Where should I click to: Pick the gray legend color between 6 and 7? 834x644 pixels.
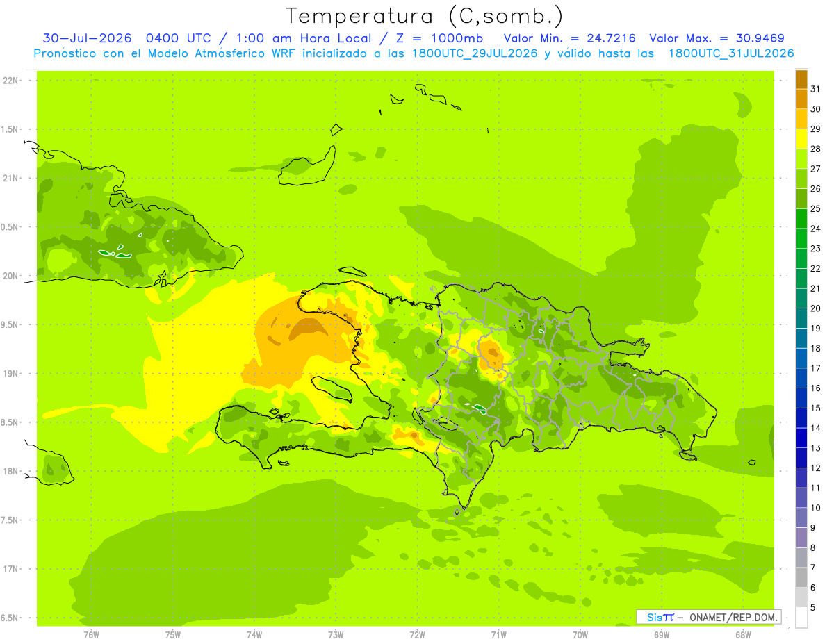click(801, 577)
